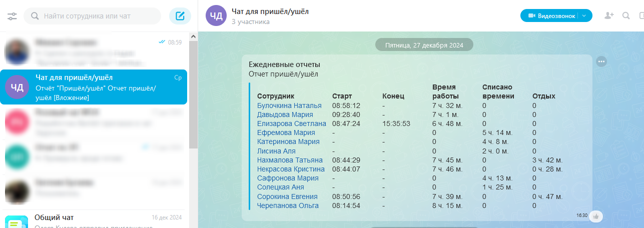Open Катеринова Мария profile link
The height and width of the screenshot is (228, 644).
click(x=288, y=141)
